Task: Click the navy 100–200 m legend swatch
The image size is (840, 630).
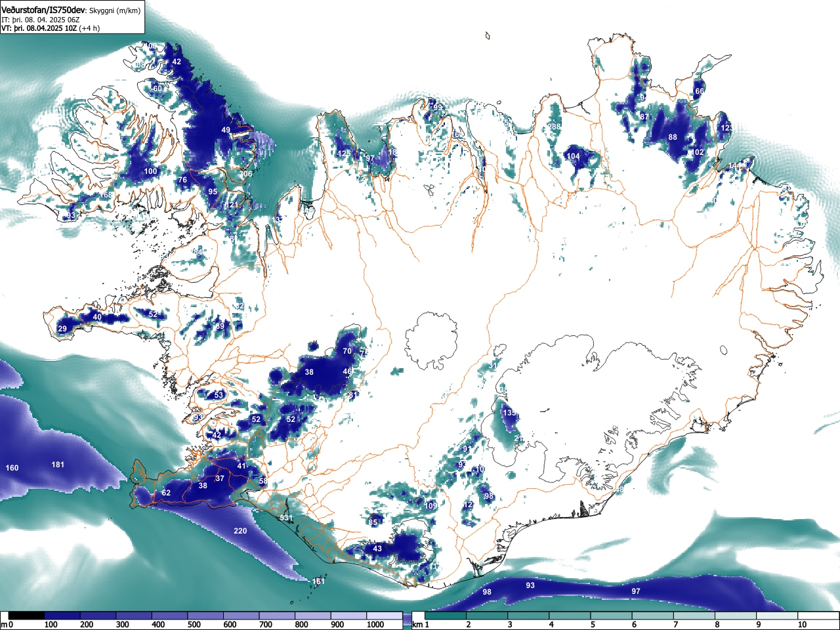Action: pyautogui.click(x=62, y=616)
